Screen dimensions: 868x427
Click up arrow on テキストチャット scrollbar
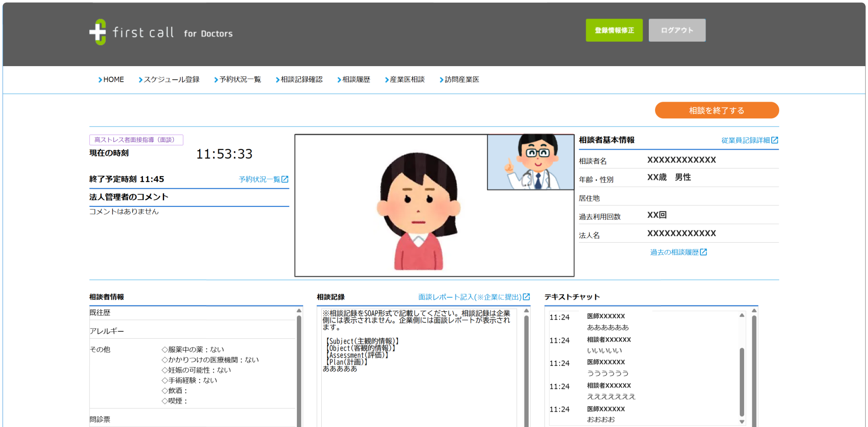pos(742,314)
